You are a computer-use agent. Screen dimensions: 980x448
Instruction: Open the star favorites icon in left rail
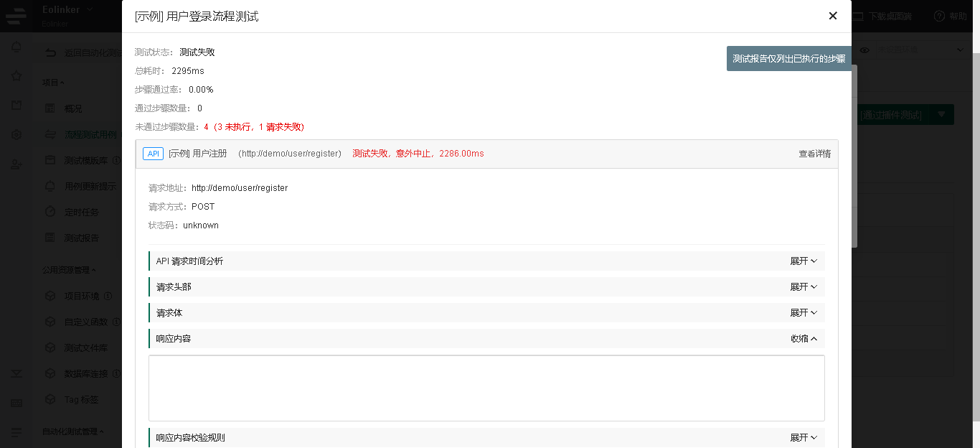coord(16,76)
